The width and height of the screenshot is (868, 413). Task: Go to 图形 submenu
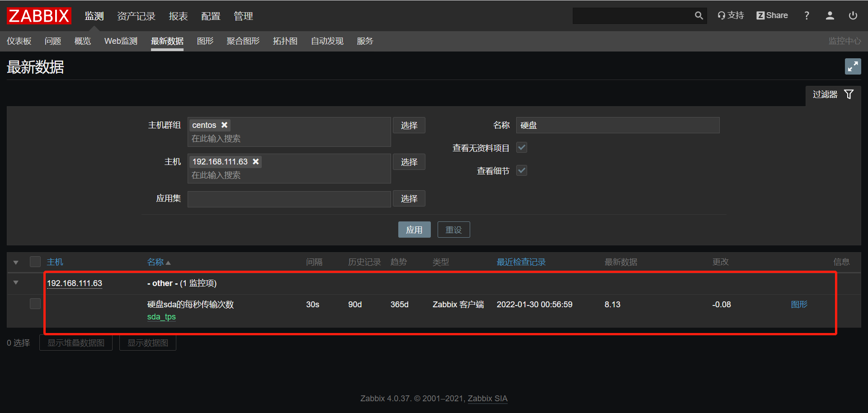point(205,41)
